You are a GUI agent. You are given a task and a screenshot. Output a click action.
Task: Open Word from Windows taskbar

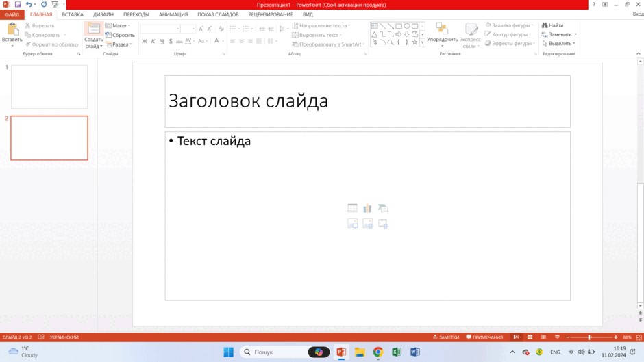point(414,352)
